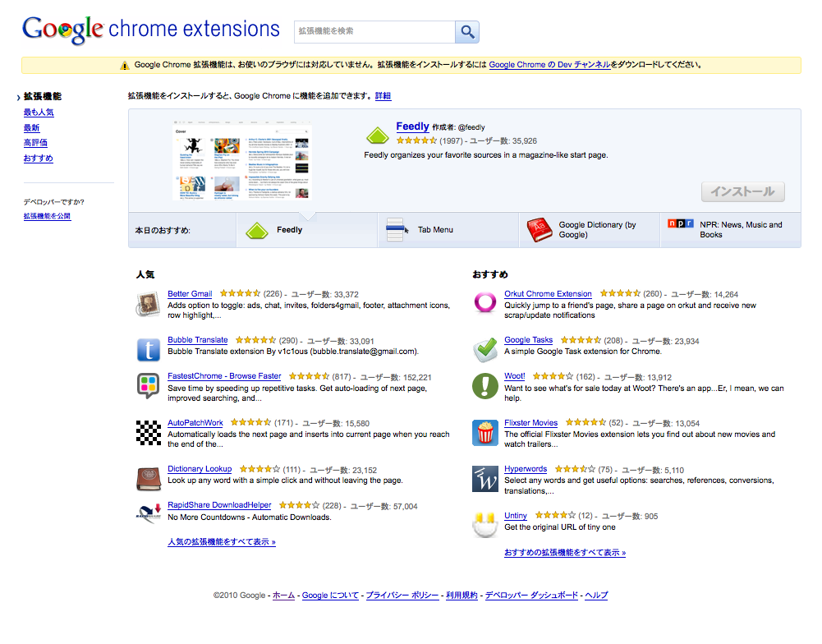Select the Tab Menu featured tab
Image resolution: width=822 pixels, height=644 pixels.
point(448,230)
